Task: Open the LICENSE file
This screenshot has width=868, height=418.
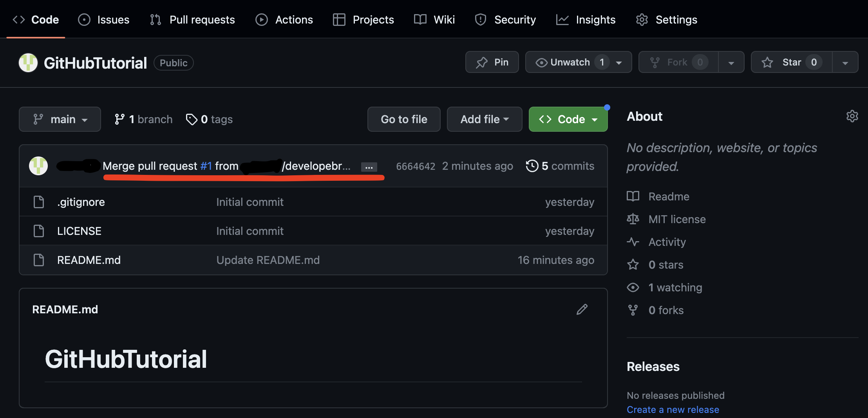Action: (x=79, y=231)
